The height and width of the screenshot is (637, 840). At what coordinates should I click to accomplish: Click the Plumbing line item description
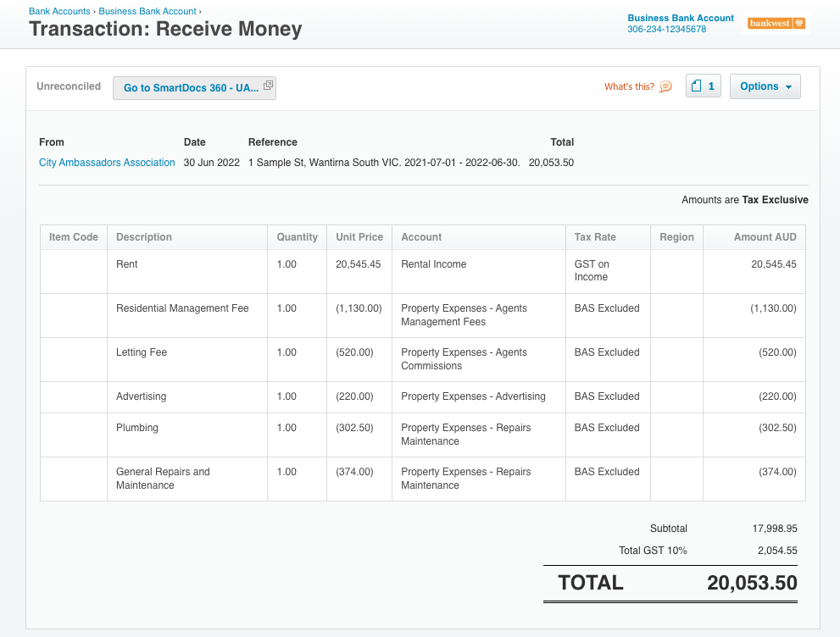[137, 428]
